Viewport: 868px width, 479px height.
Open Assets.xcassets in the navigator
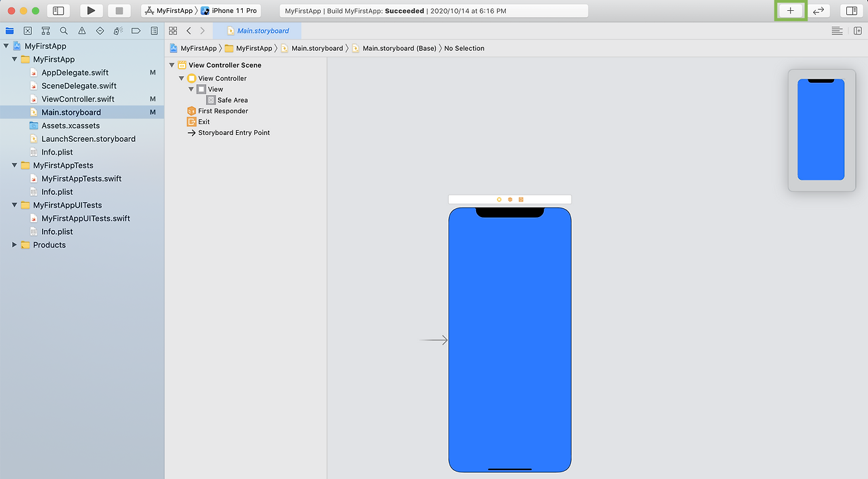coord(71,126)
